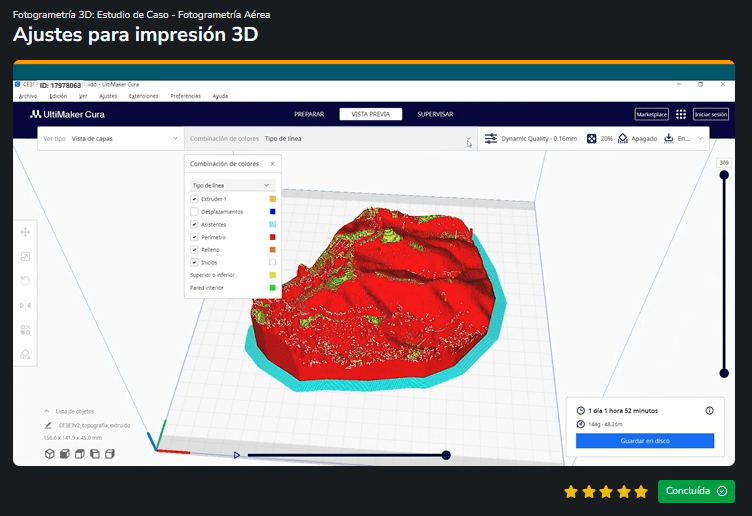The image size is (752, 516).
Task: Select the Move tool in left toolbar
Action: pos(25,233)
